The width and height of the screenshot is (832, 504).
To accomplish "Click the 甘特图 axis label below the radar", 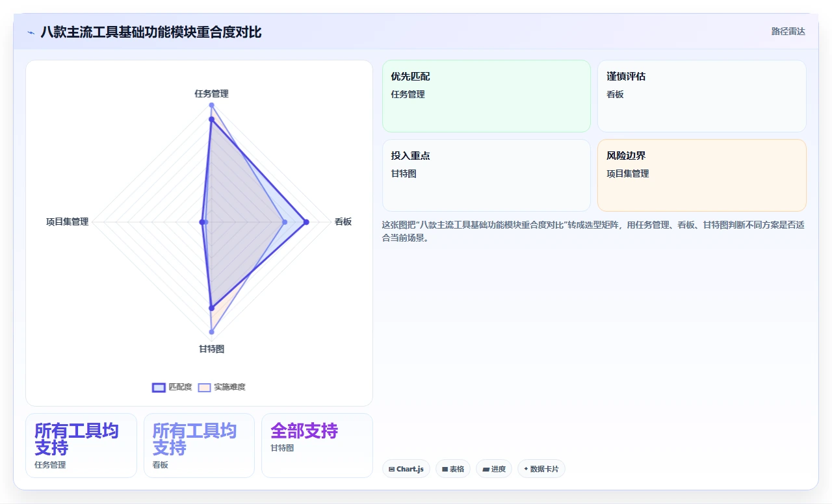I will pos(211,349).
